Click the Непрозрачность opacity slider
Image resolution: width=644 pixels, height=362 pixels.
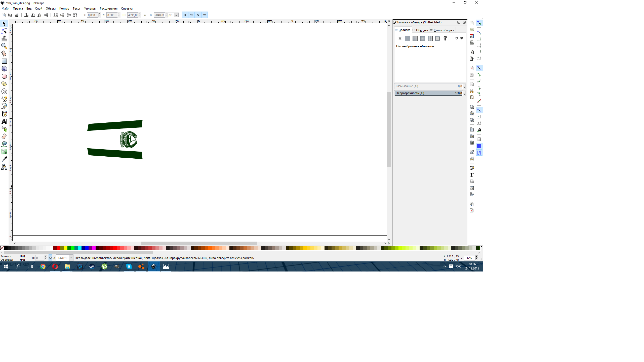point(428,93)
